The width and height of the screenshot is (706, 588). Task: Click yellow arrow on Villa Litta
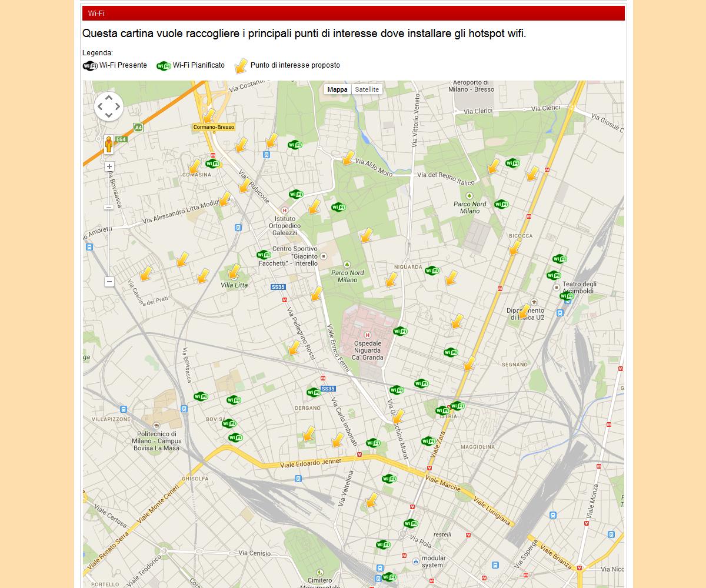[234, 272]
